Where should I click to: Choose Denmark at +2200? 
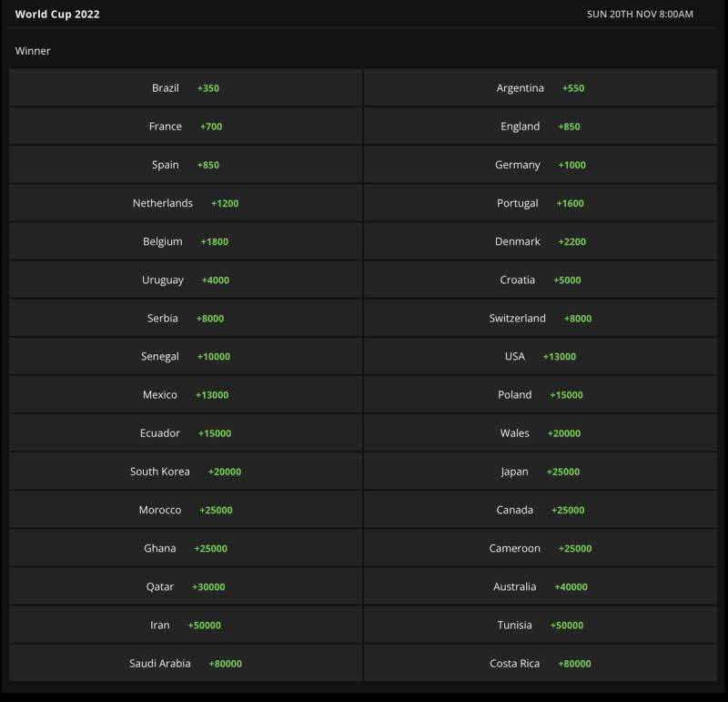541,241
